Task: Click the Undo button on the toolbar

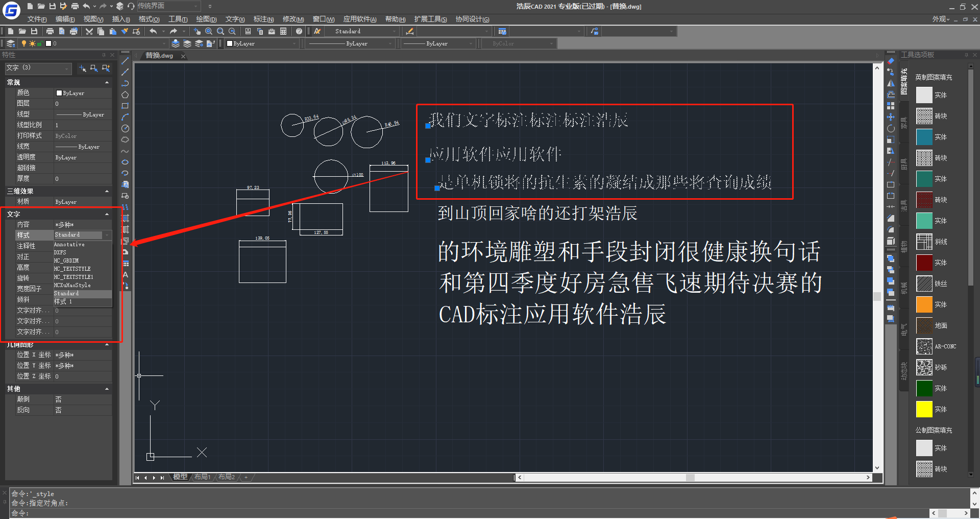Action: coord(154,31)
